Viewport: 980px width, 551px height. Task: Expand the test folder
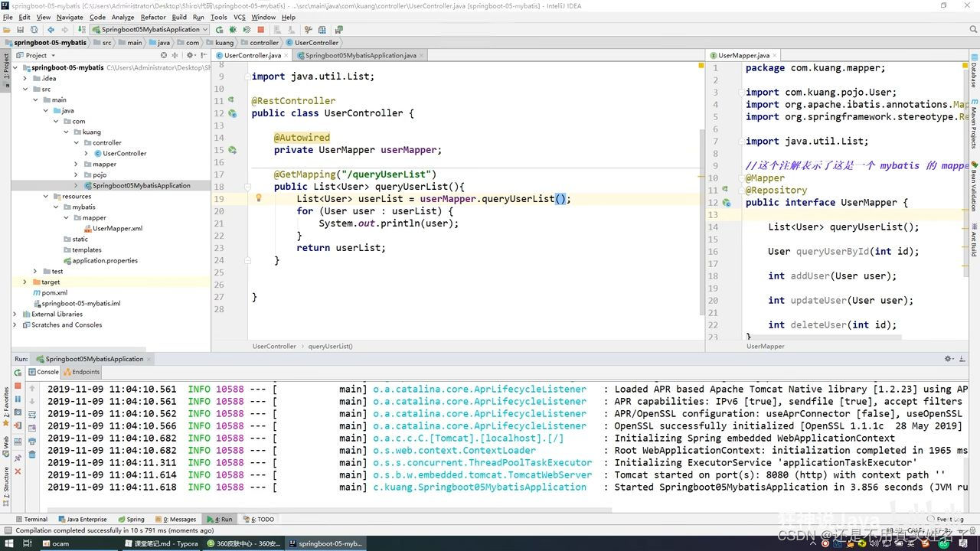pos(35,271)
